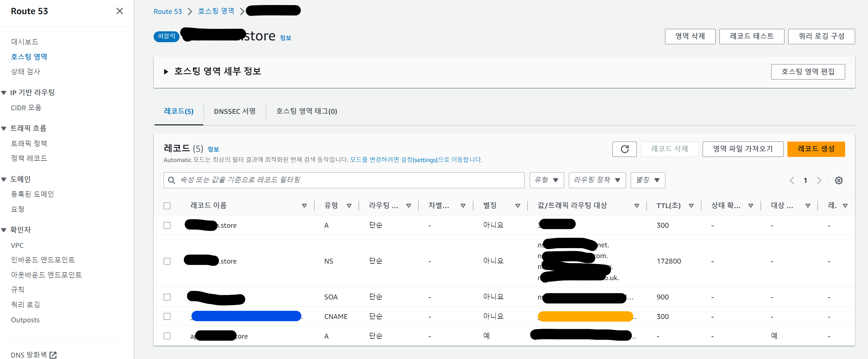Click previous page arrow in pagination

pos(792,180)
